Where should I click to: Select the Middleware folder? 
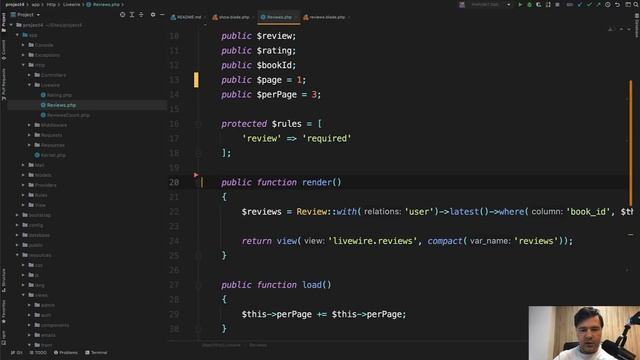54,125
